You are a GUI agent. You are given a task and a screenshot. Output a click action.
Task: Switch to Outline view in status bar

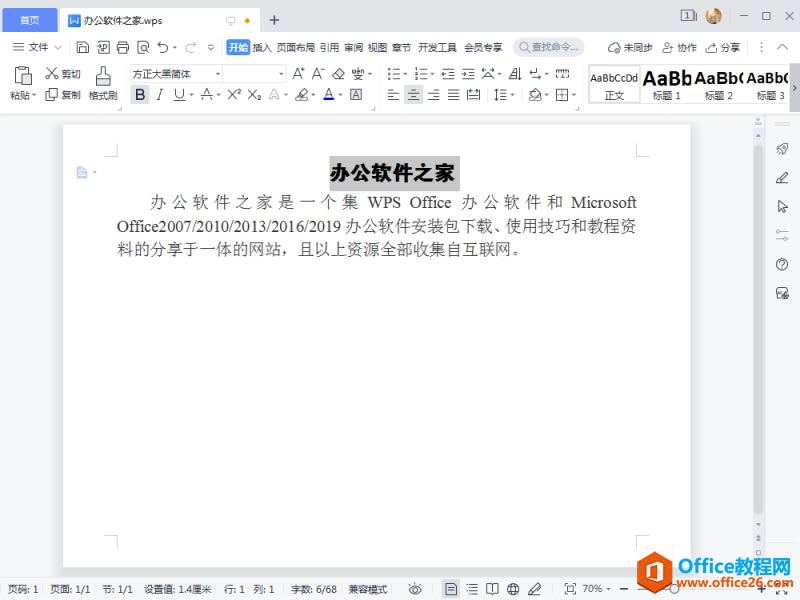tap(472, 589)
